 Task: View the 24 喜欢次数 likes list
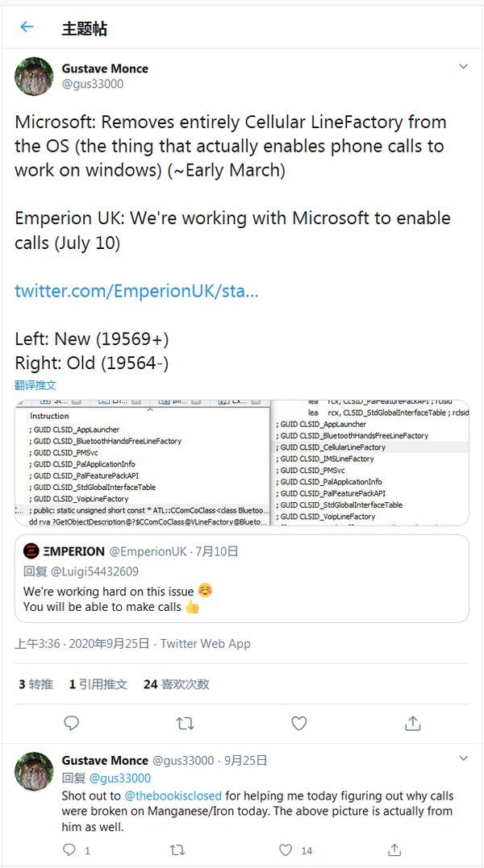coord(176,684)
